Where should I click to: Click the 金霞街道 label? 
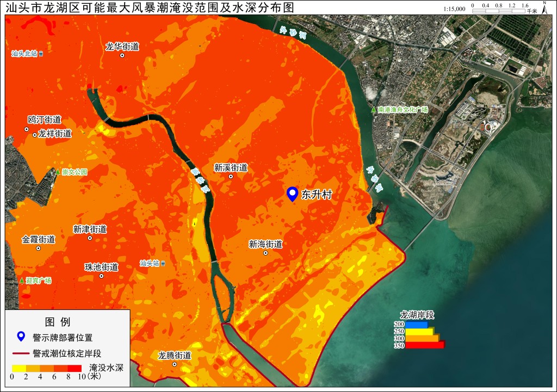click(39, 240)
